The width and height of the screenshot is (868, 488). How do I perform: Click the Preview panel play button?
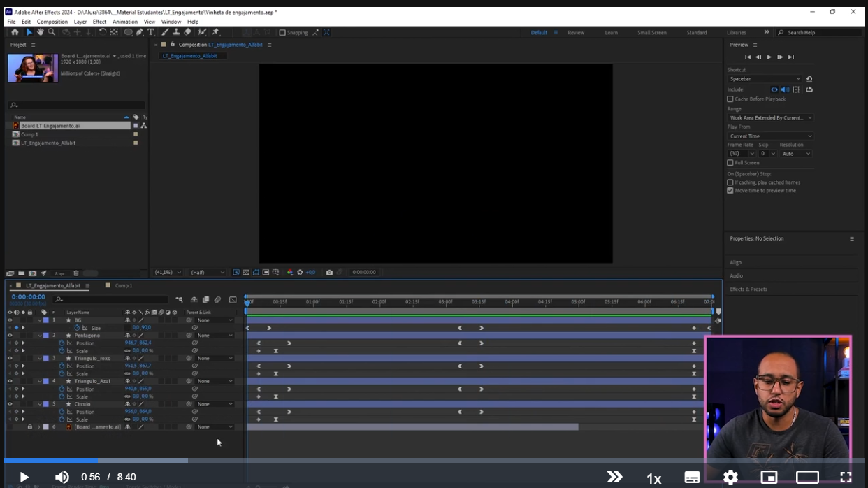coord(769,57)
